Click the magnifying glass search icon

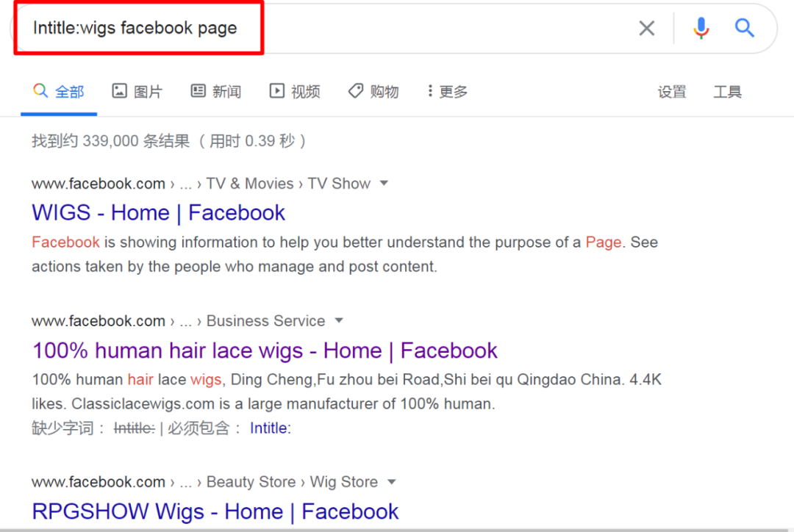tap(744, 27)
